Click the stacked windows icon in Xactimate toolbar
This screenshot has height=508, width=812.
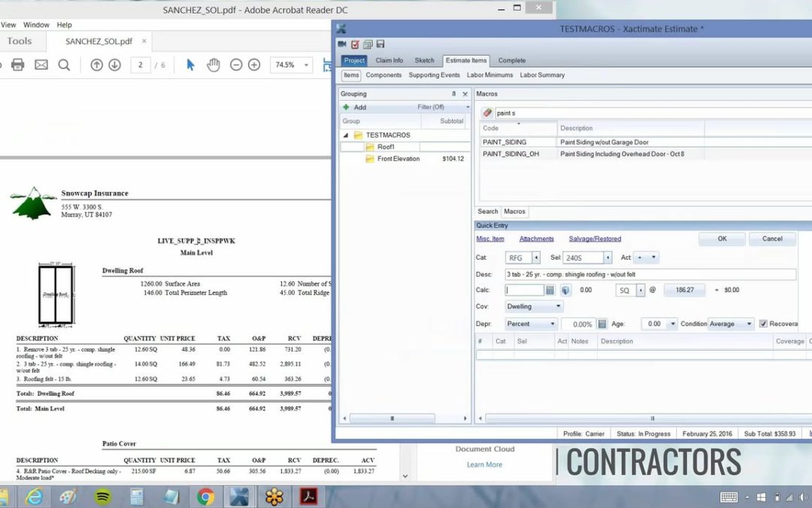pos(368,44)
